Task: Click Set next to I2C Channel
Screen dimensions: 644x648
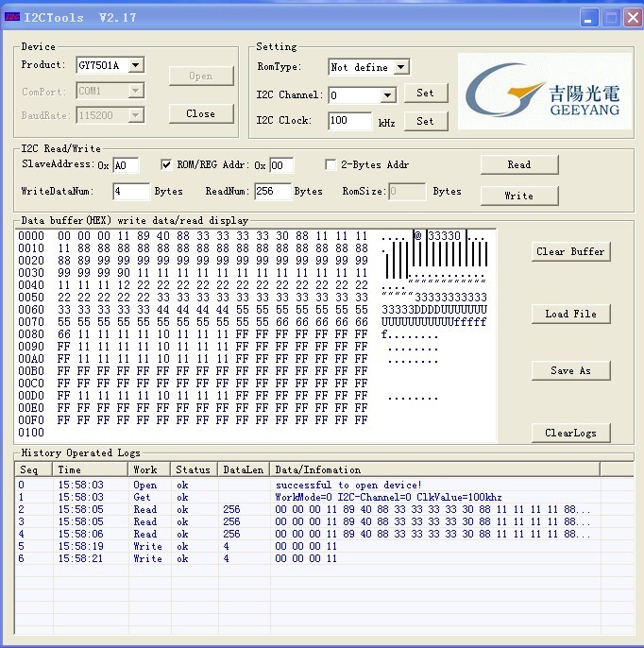Action: coord(426,93)
